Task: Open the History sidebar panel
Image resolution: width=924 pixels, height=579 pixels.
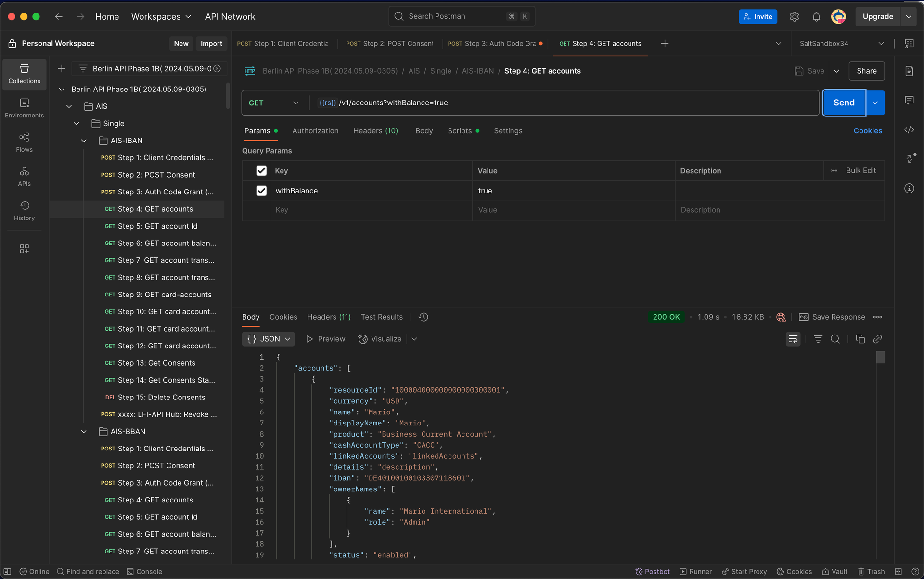Action: click(x=24, y=211)
